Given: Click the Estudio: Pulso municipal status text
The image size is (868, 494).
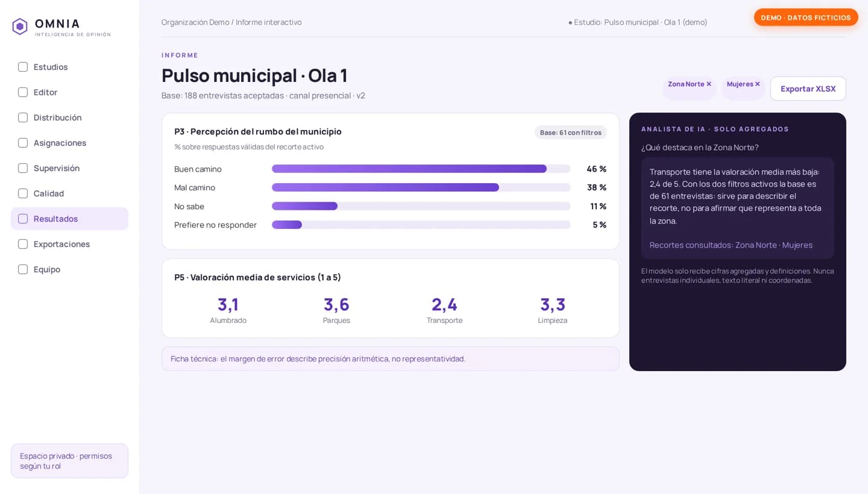Looking at the screenshot, I should click(638, 22).
